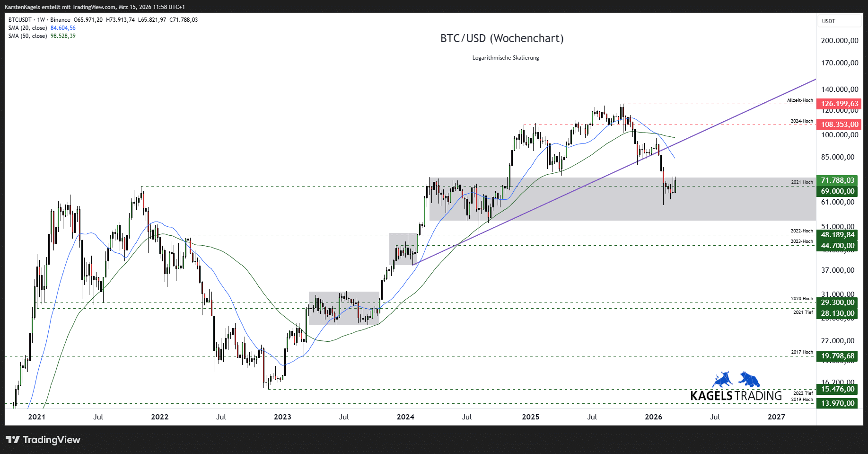The image size is (868, 454).
Task: Select the BTC/USD (Wochenchart) title text
Action: point(502,38)
